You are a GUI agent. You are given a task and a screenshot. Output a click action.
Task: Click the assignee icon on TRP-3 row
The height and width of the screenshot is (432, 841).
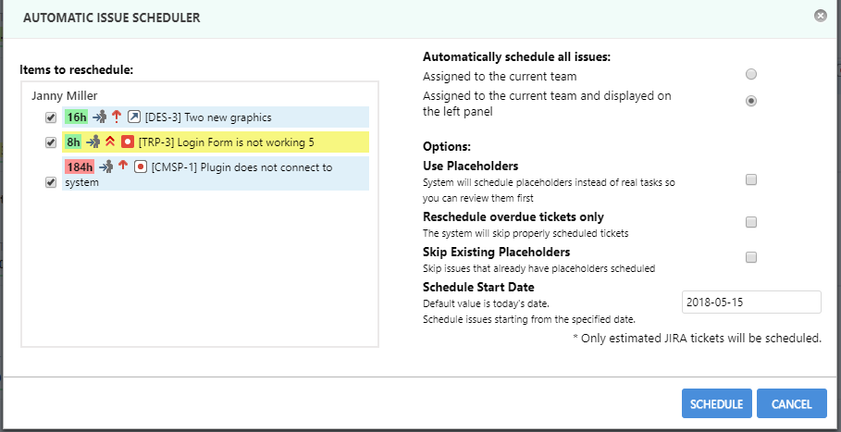93,142
